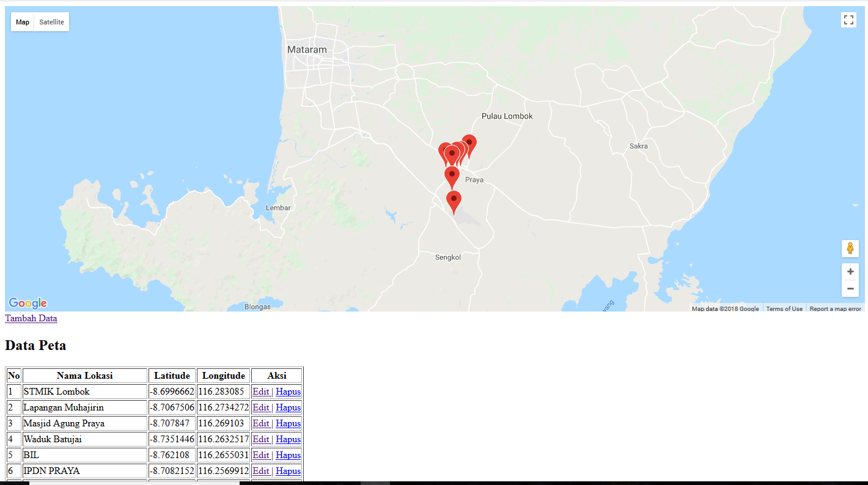Open the Google logo link on map
868x485 pixels.
coord(28,303)
